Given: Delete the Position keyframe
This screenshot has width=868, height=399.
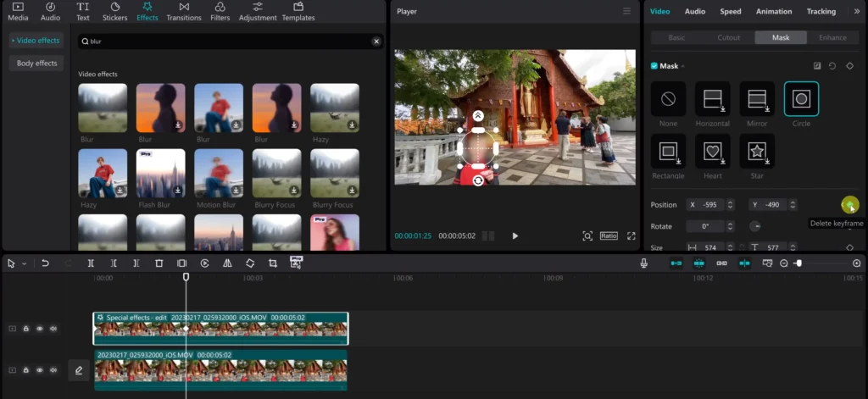Looking at the screenshot, I should tap(850, 205).
